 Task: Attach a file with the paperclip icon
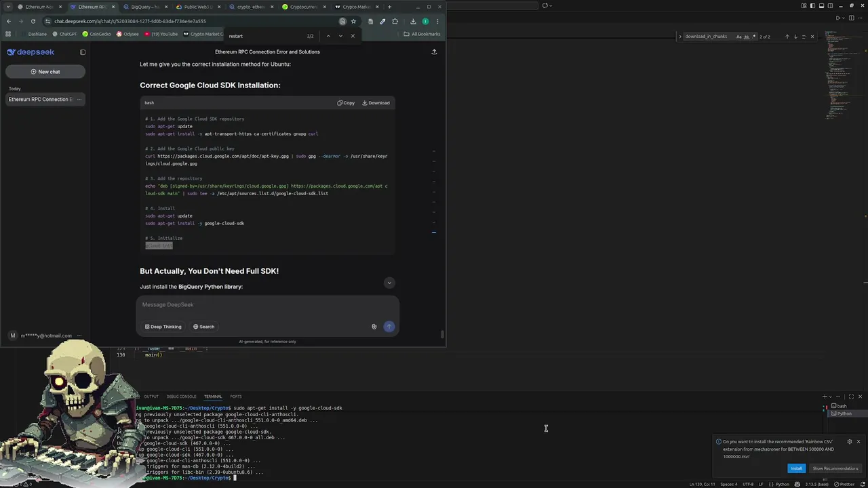tap(374, 327)
